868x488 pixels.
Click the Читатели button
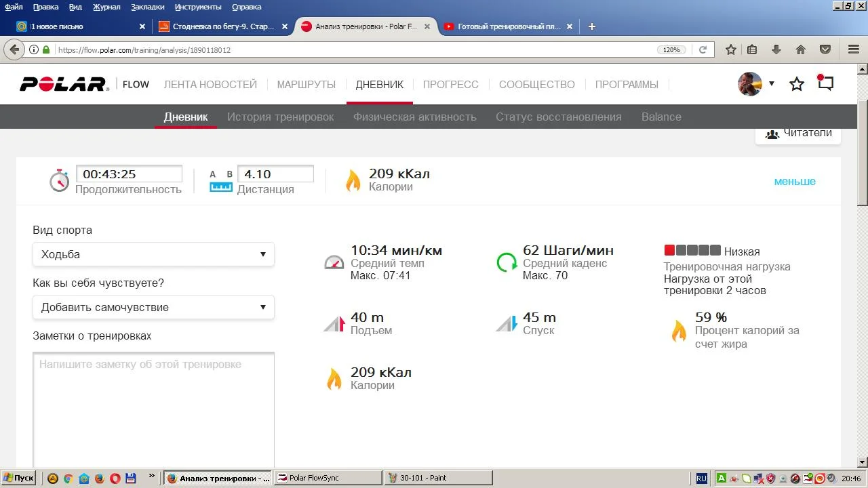(798, 134)
